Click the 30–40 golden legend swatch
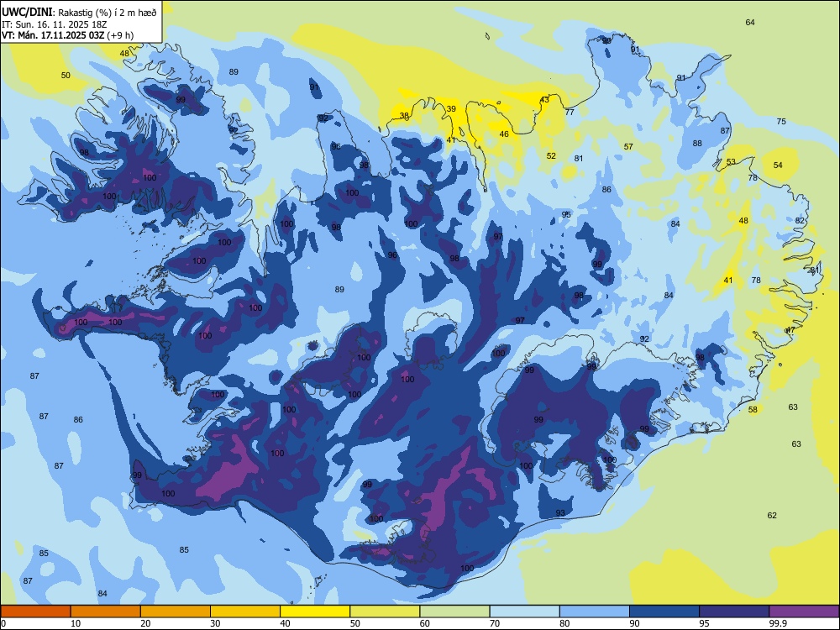This screenshot has width=840, height=630. [x=245, y=612]
